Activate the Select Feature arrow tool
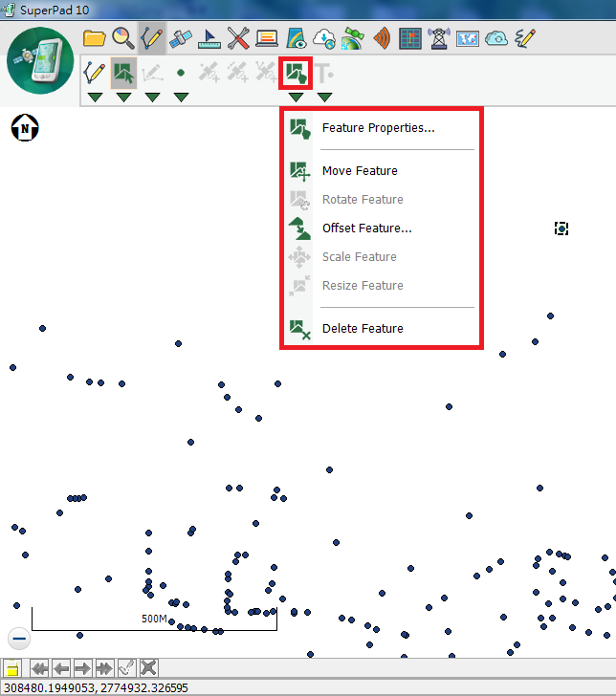The image size is (616, 696). tap(123, 73)
